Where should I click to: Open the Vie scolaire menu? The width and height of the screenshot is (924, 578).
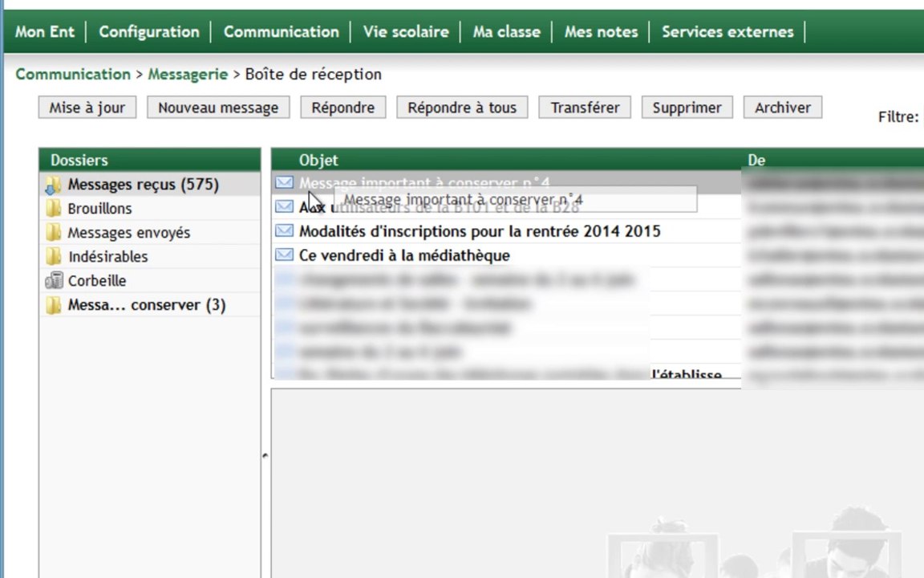click(x=405, y=32)
